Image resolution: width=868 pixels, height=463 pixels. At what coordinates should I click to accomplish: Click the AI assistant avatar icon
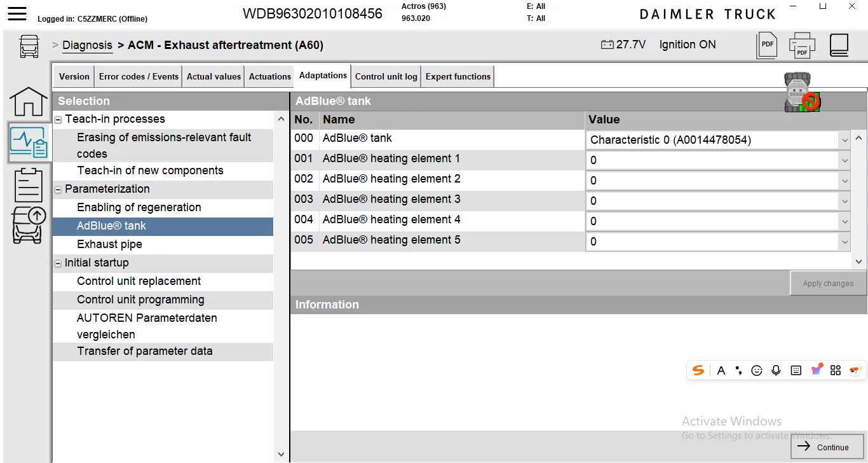[855, 370]
